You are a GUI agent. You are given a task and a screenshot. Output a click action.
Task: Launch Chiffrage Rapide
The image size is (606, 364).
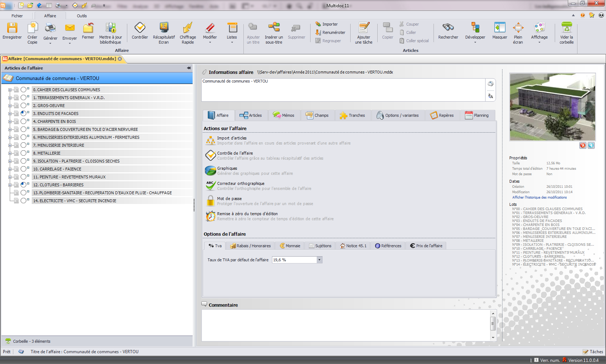(188, 28)
